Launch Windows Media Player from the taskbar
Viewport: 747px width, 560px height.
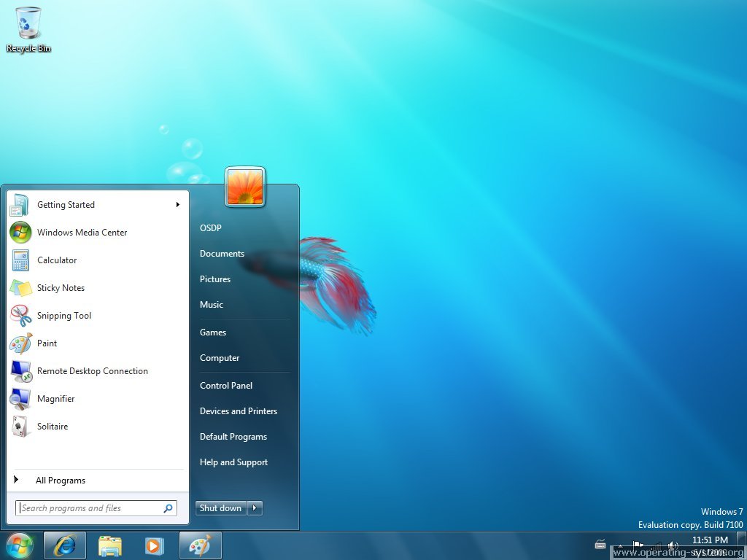(154, 545)
